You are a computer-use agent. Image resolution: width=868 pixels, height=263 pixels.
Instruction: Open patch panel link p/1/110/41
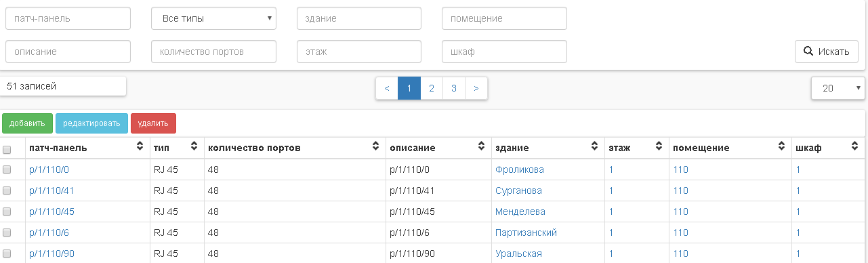[51, 190]
